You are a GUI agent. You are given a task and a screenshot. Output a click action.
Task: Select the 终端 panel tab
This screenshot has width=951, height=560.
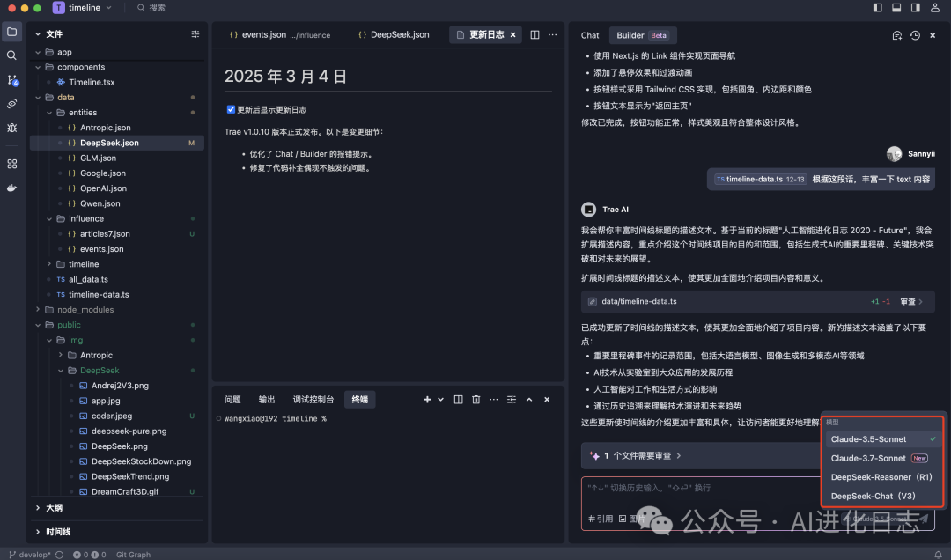359,399
